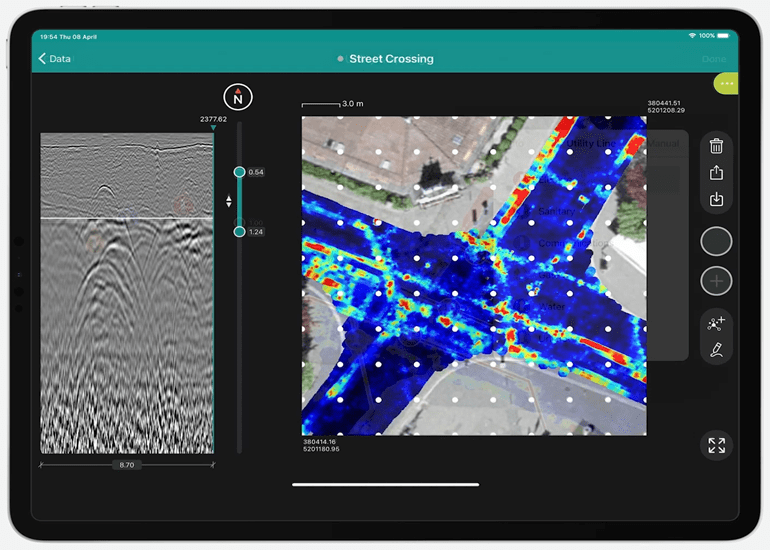Click the top-right coordinates 380441.51
This screenshot has width=770, height=550.
pos(664,103)
